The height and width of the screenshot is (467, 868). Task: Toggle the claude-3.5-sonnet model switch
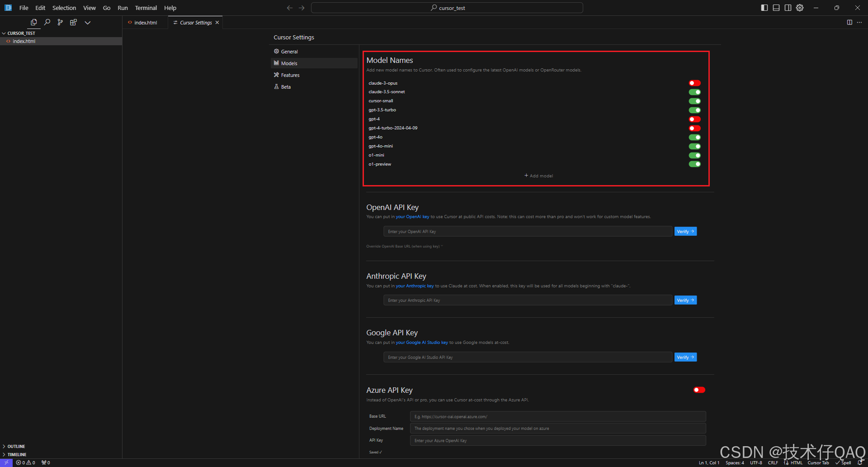tap(694, 92)
